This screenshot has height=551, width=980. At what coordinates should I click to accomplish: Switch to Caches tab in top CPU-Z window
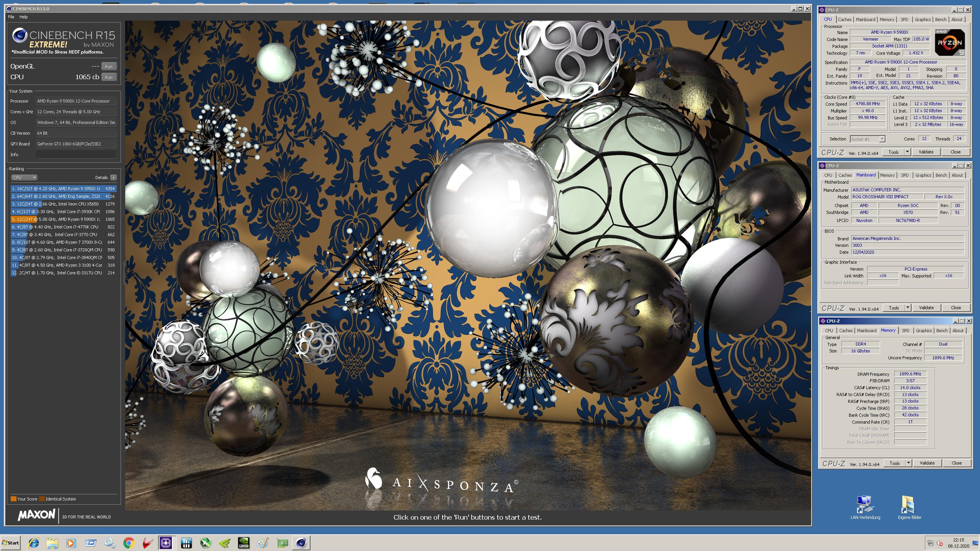click(x=844, y=20)
